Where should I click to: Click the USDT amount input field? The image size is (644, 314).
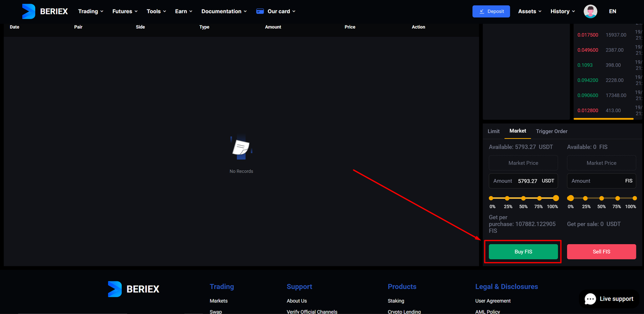point(523,181)
